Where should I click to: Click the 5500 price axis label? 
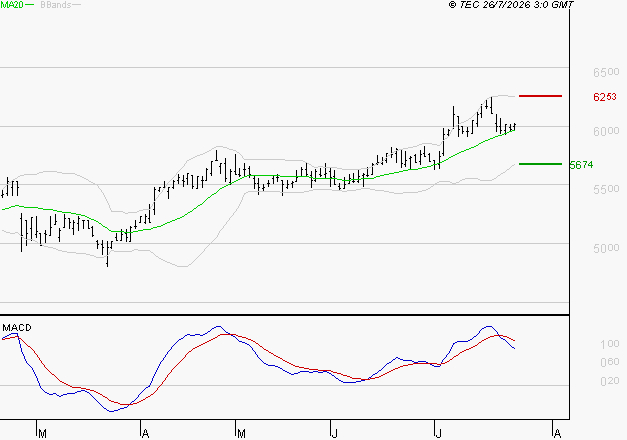tap(606, 189)
